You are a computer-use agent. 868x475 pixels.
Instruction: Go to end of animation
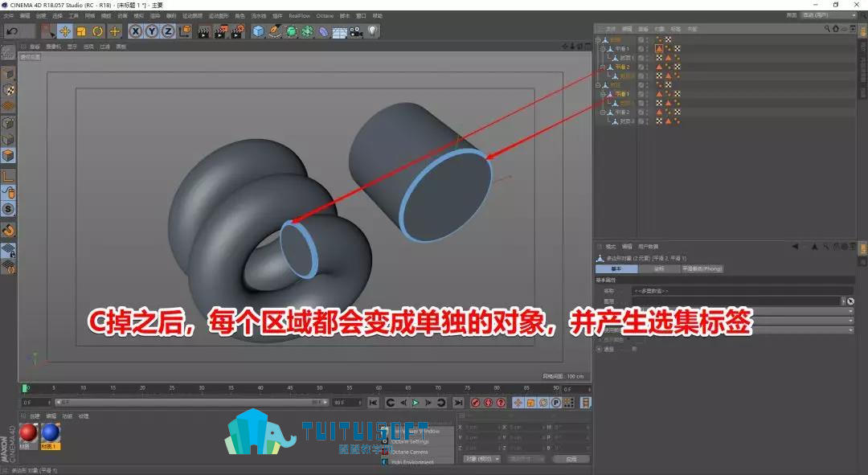pos(458,403)
